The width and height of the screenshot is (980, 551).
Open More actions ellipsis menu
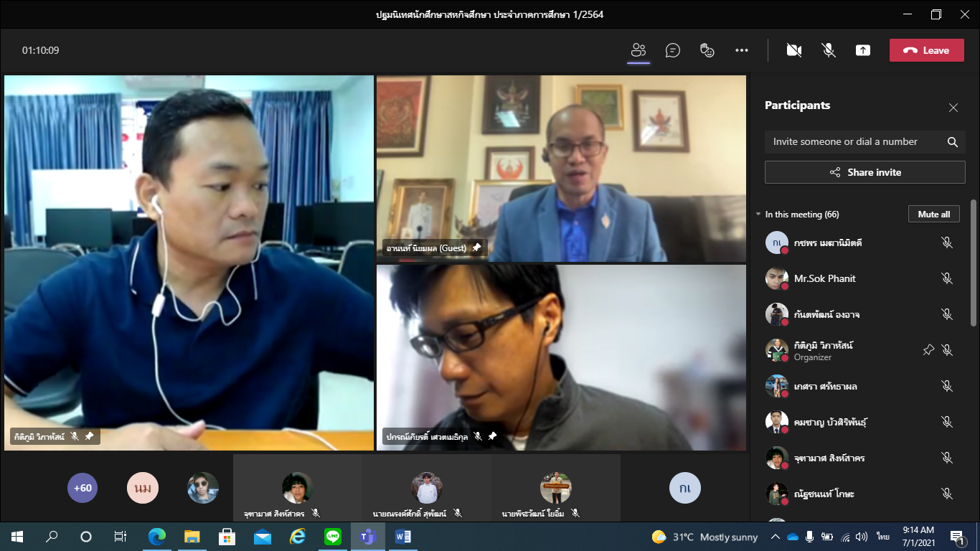tap(742, 50)
